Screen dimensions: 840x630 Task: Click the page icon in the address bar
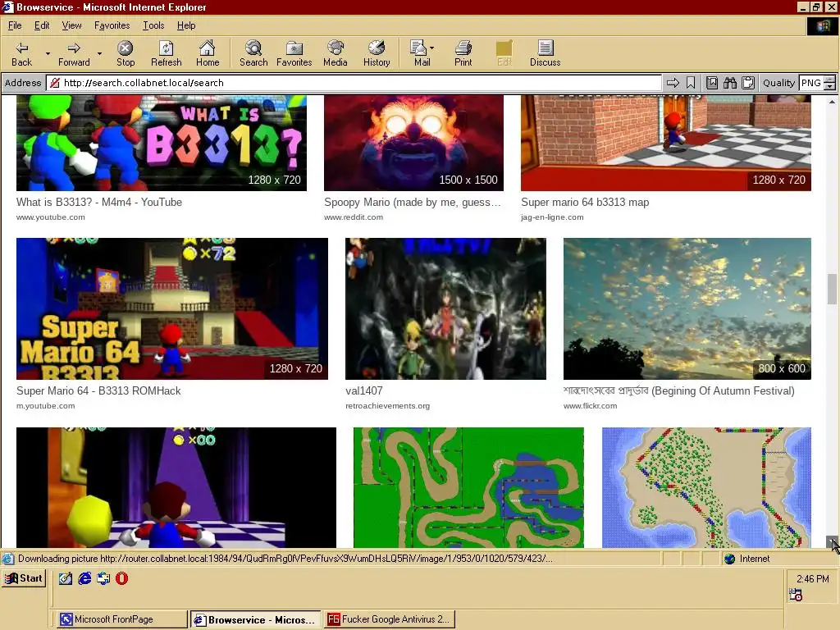54,83
